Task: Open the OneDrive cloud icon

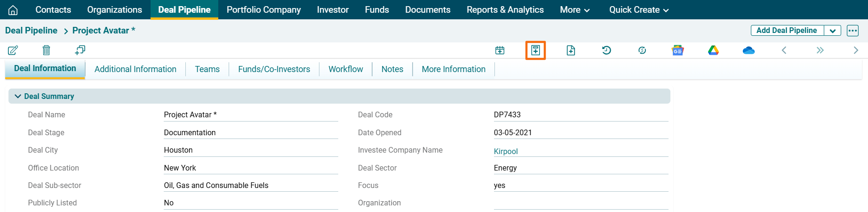Action: tap(749, 50)
